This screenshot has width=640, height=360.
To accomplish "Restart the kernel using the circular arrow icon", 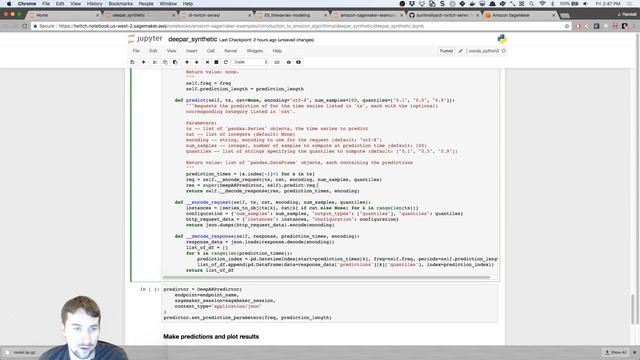I will (x=226, y=62).
